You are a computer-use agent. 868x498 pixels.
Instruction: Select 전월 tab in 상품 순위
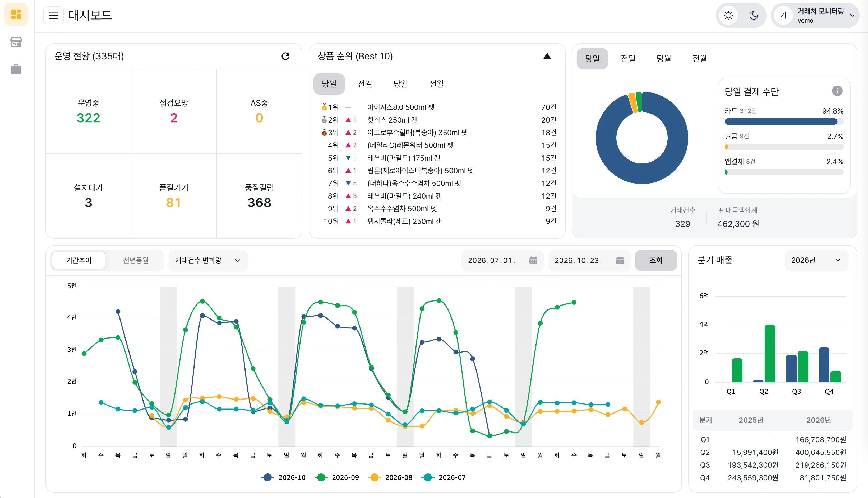coord(436,84)
